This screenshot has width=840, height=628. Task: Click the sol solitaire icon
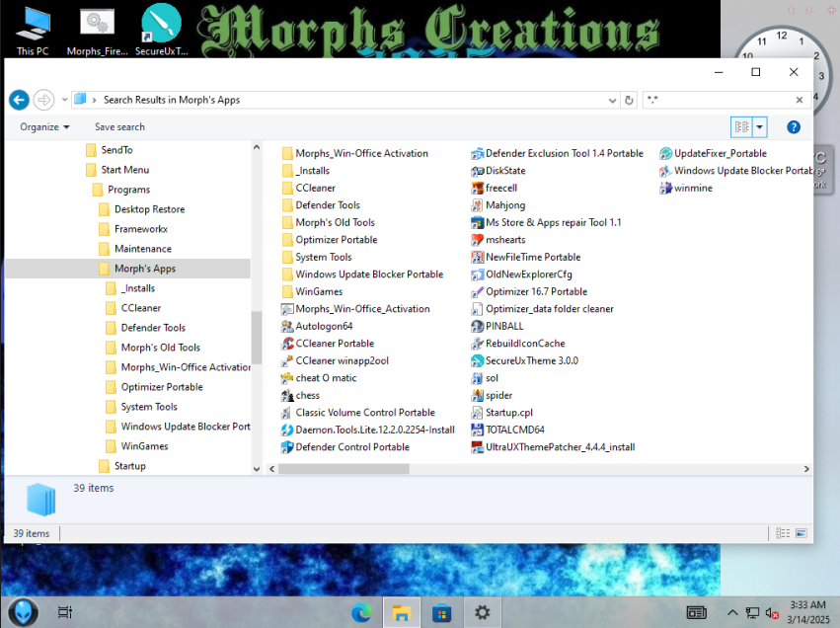tap(477, 378)
